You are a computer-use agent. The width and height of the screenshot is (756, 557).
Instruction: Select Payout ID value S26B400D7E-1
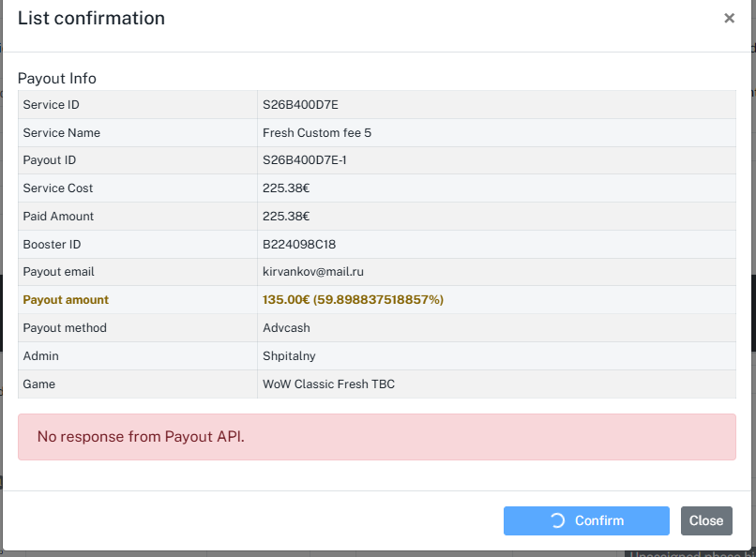click(x=304, y=160)
